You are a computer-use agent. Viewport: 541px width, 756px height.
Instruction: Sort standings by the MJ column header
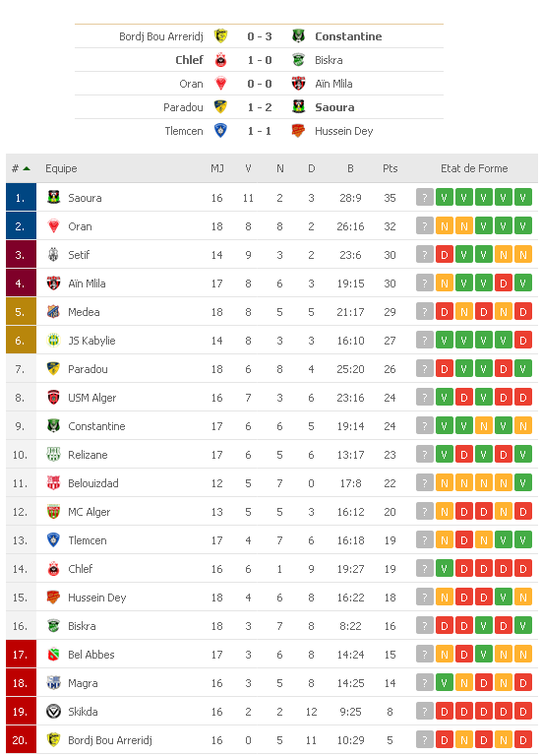[x=217, y=168]
